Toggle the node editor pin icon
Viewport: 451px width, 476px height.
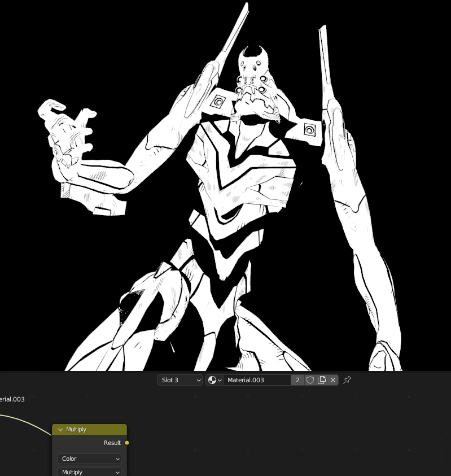(347, 380)
